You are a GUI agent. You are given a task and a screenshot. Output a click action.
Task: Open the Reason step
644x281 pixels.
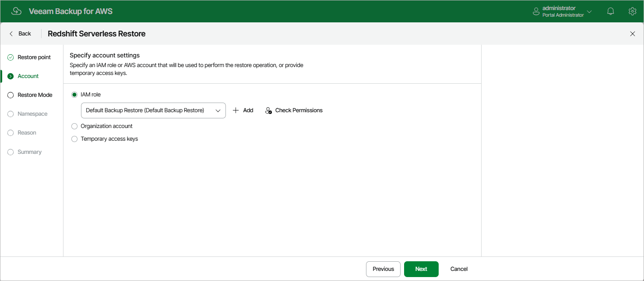(x=27, y=133)
